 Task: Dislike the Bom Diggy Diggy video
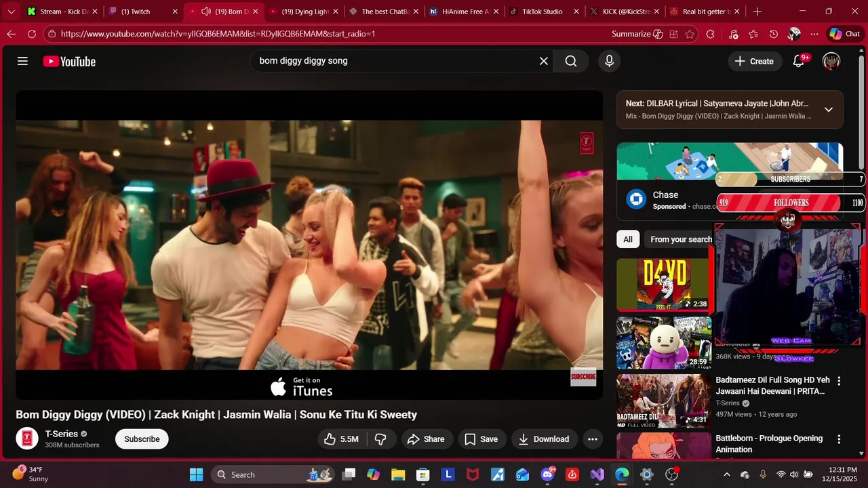[380, 439]
